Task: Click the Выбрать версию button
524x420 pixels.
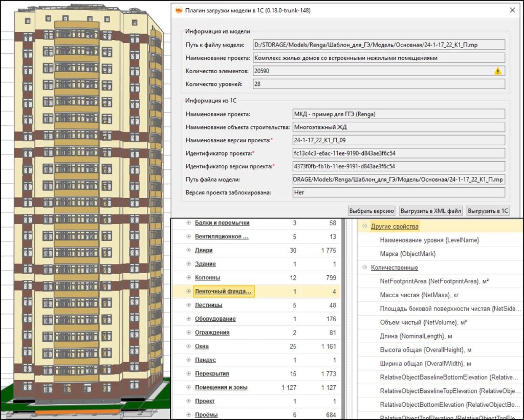Action: click(371, 211)
